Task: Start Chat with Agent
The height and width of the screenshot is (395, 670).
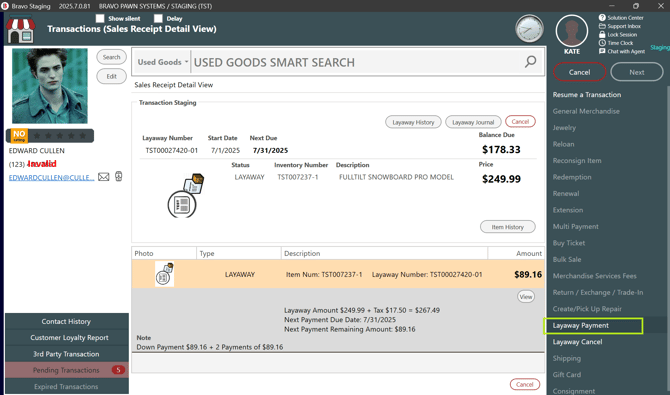Action: click(x=622, y=51)
